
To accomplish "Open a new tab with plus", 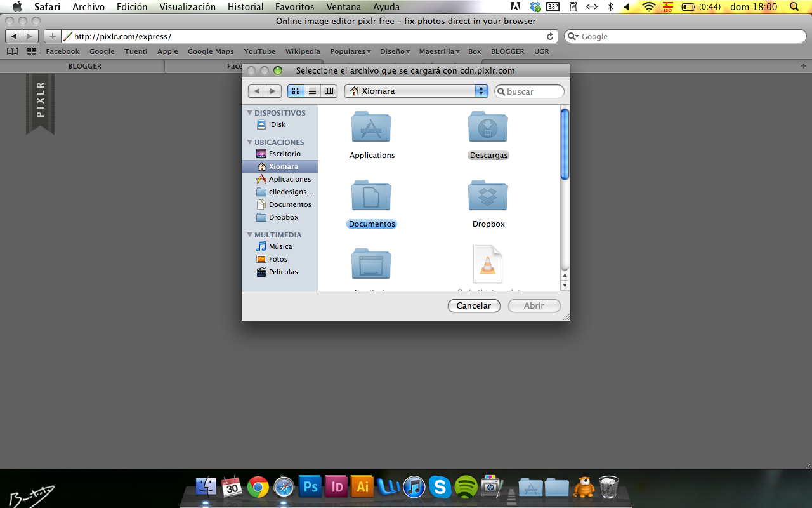I will click(804, 66).
